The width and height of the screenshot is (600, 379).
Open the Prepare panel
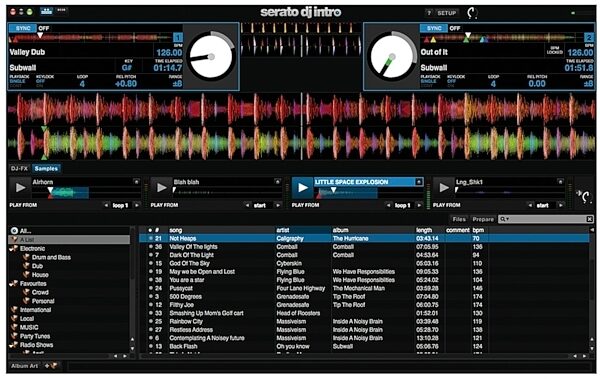(x=483, y=219)
